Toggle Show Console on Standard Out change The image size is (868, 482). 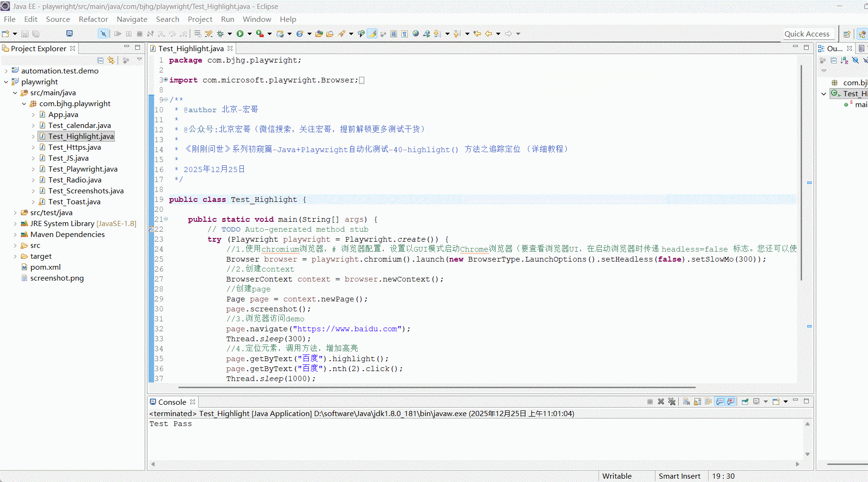coord(720,401)
